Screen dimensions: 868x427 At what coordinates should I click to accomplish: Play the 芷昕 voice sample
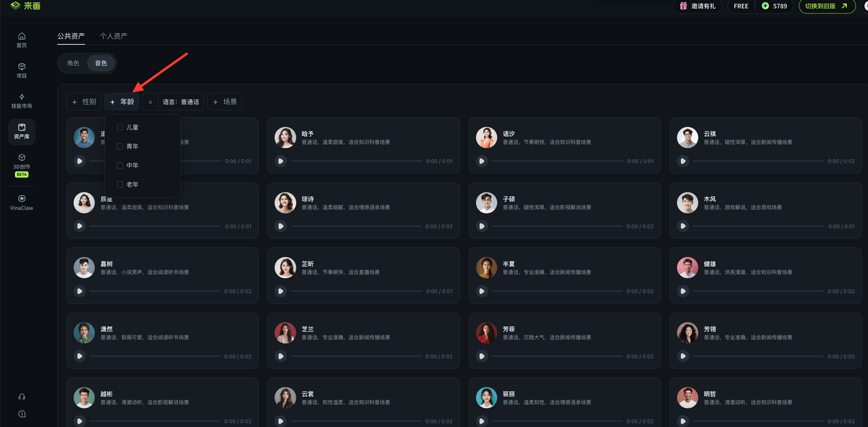click(281, 291)
